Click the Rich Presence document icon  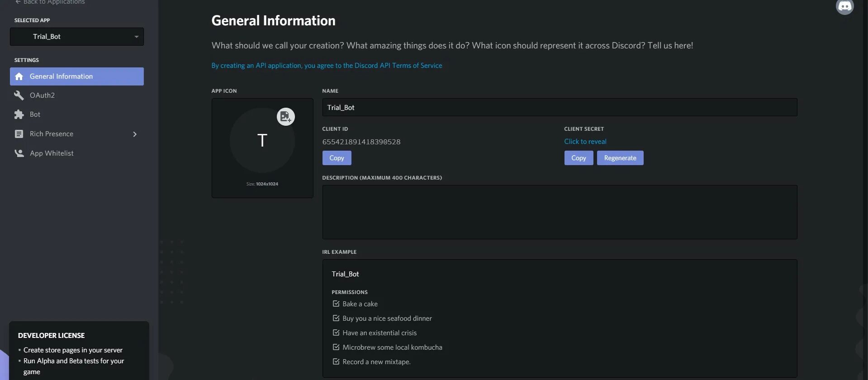[19, 134]
